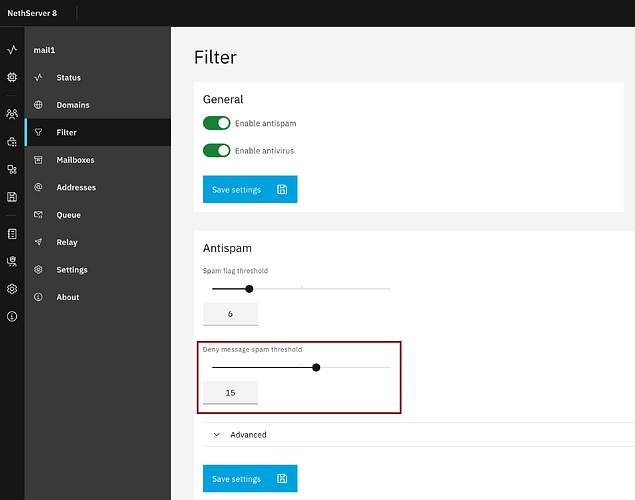Toggle the Enable antivirus switch
635x500 pixels.
tap(217, 151)
